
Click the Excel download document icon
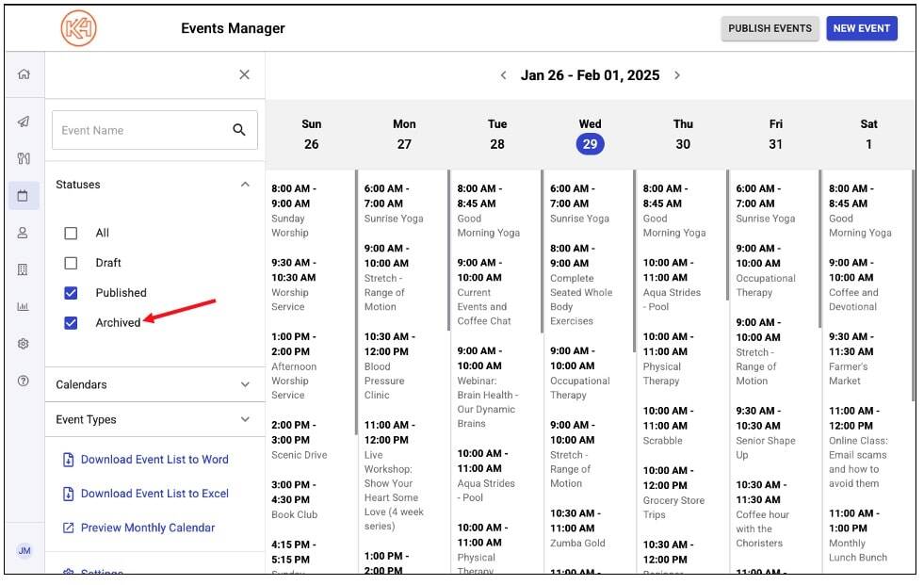(x=69, y=494)
